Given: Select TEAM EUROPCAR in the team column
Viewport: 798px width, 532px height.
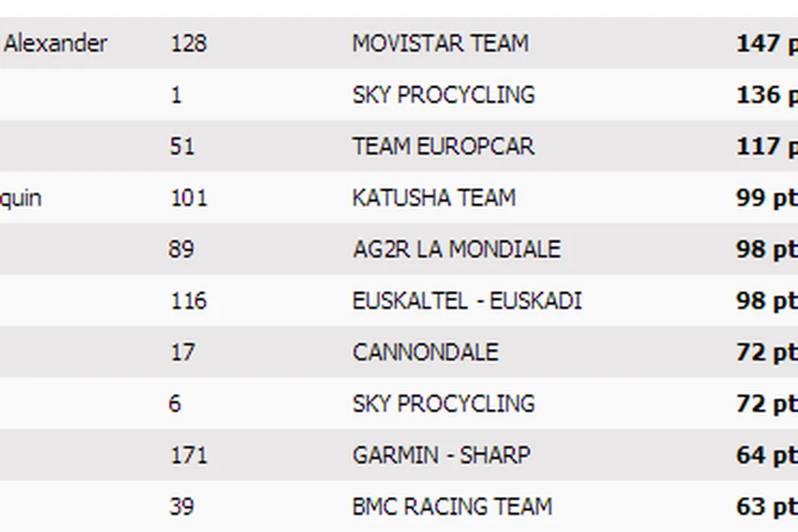Looking at the screenshot, I should 443,146.
